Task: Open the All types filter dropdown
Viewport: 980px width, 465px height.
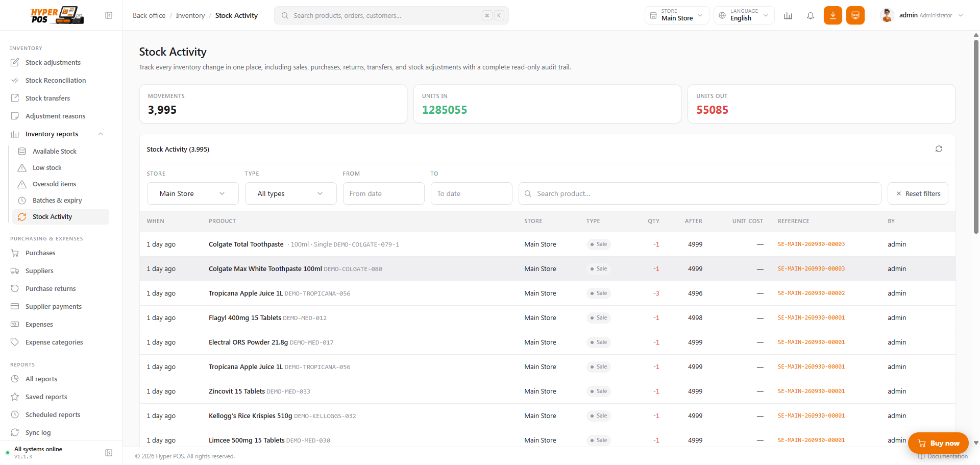Action: (291, 193)
